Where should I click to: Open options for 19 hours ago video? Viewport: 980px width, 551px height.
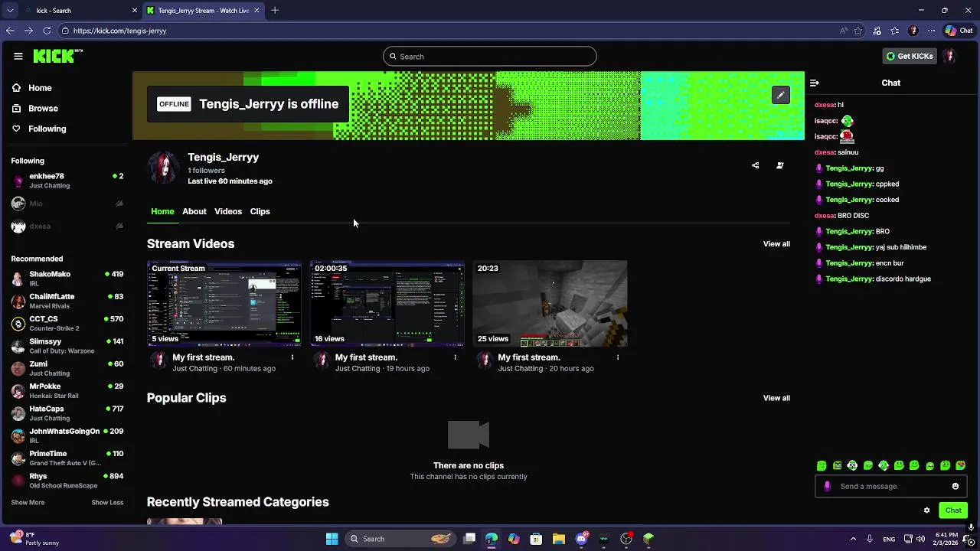coord(455,357)
